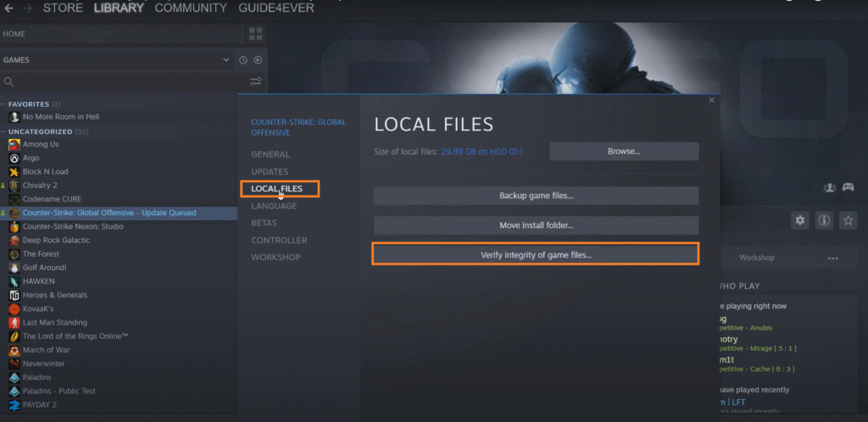Click the game settings gear icon
The image size is (868, 422).
pos(799,220)
